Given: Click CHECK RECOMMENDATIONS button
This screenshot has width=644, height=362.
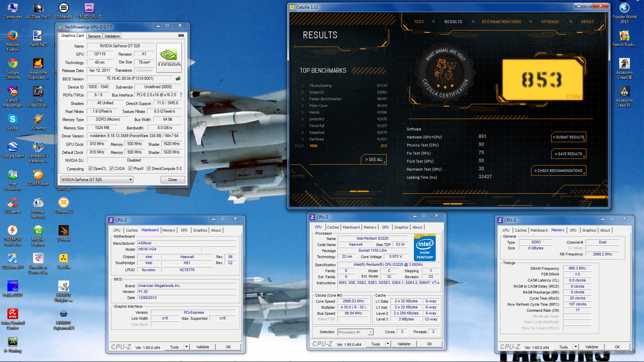Looking at the screenshot, I should [x=558, y=171].
